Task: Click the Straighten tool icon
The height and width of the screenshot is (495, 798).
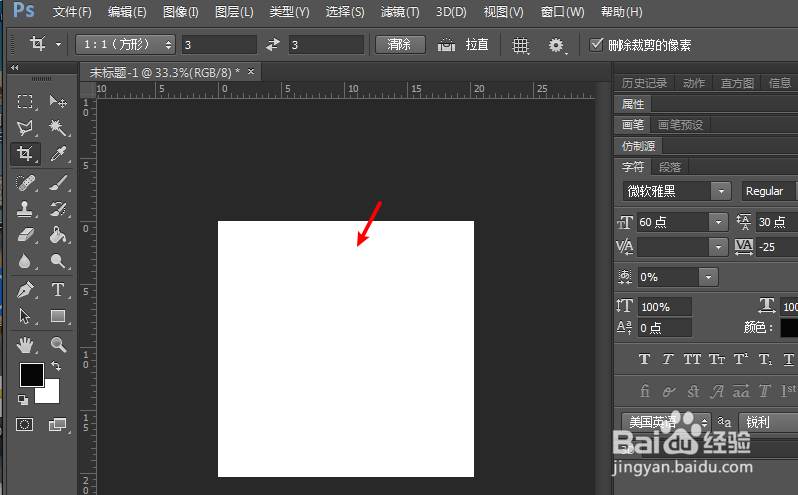Action: [446, 45]
